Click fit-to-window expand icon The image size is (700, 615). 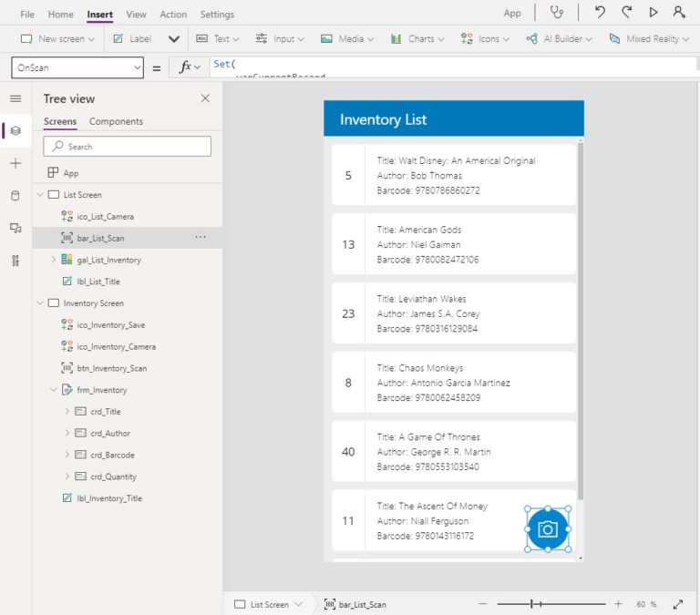pos(677,604)
